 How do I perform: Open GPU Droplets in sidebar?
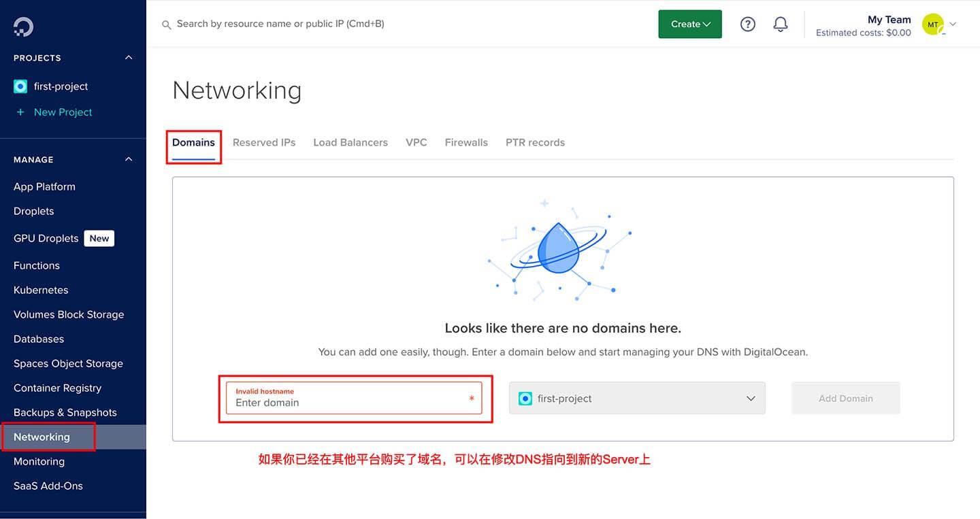tap(46, 238)
